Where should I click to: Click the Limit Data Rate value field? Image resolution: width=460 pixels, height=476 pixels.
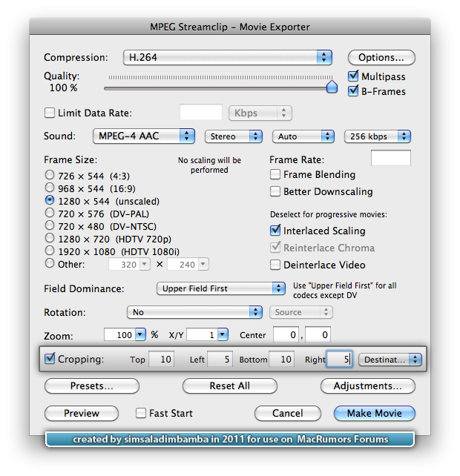[x=201, y=112]
